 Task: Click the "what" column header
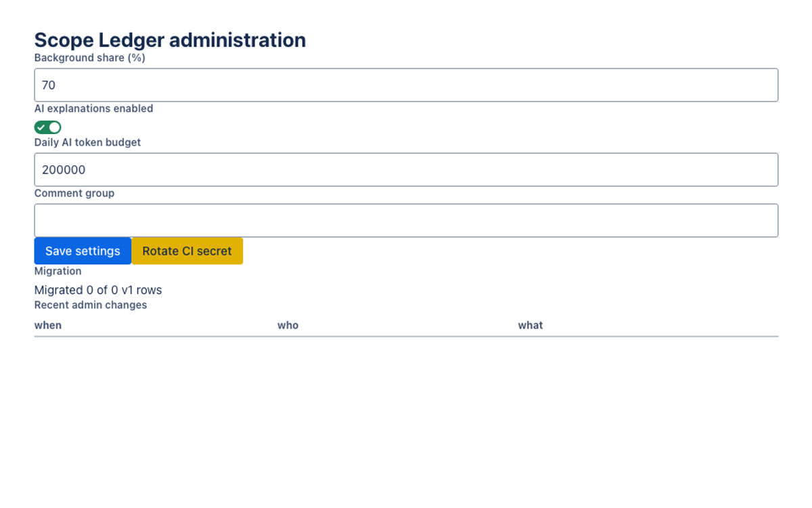coord(531,325)
